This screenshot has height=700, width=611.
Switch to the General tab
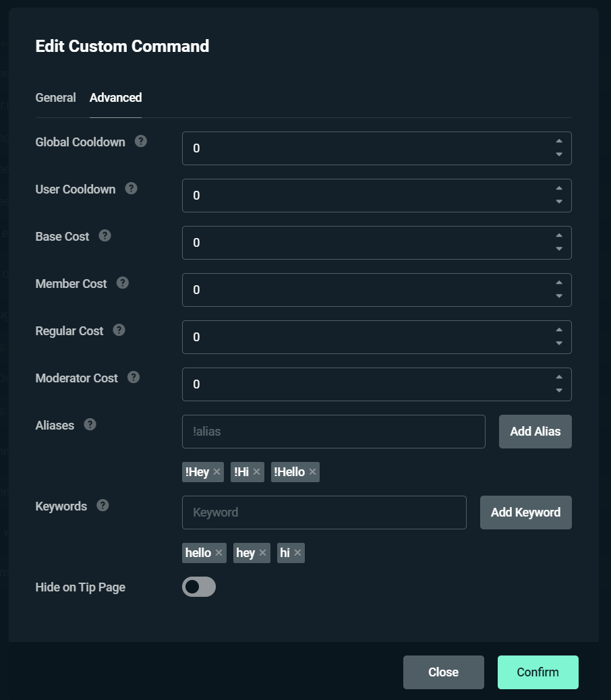[x=55, y=98]
